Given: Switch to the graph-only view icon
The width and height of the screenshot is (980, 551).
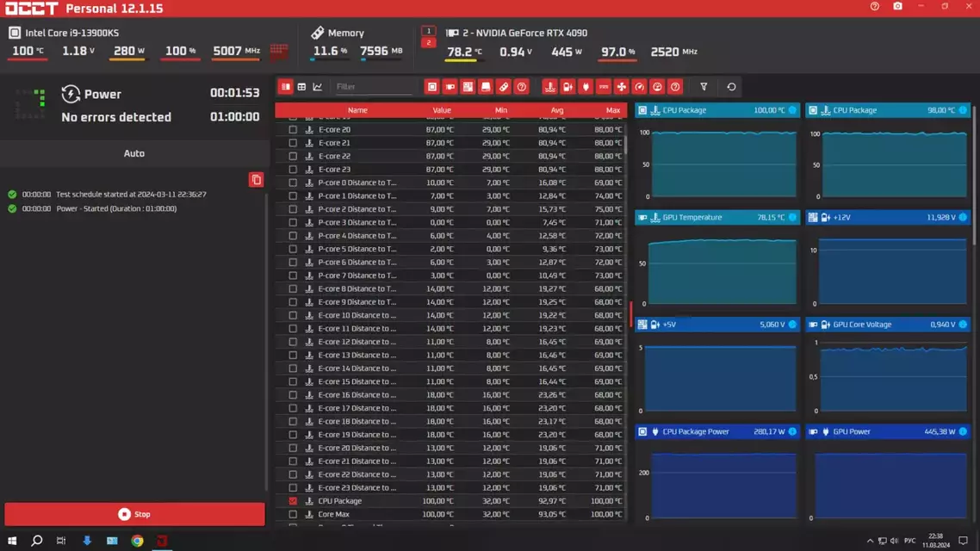Looking at the screenshot, I should point(318,87).
